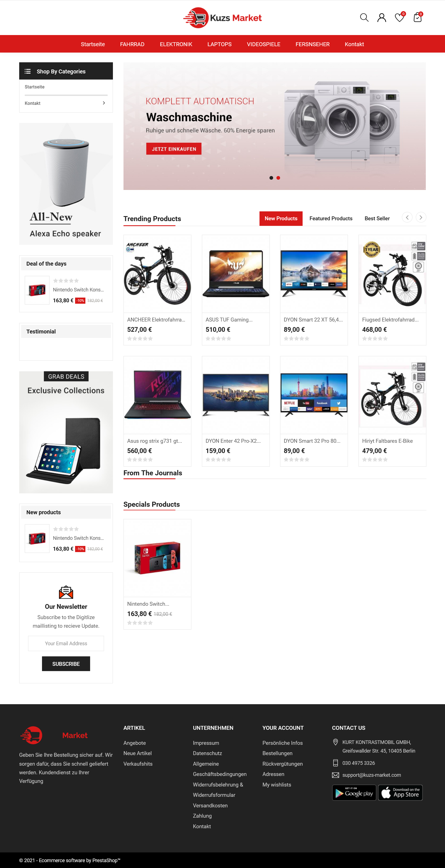Select the second (red) slider dot

click(x=278, y=178)
